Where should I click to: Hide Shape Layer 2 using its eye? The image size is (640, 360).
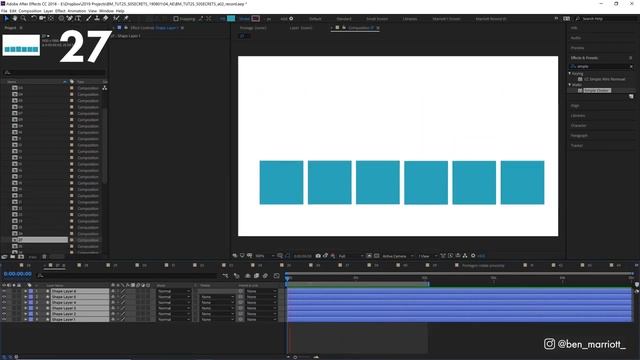[4, 314]
